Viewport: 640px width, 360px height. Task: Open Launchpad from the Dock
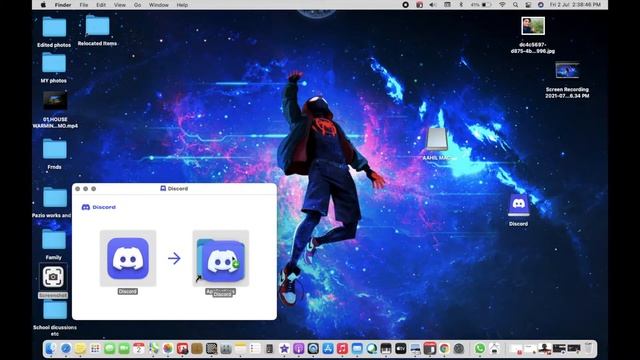point(95,349)
